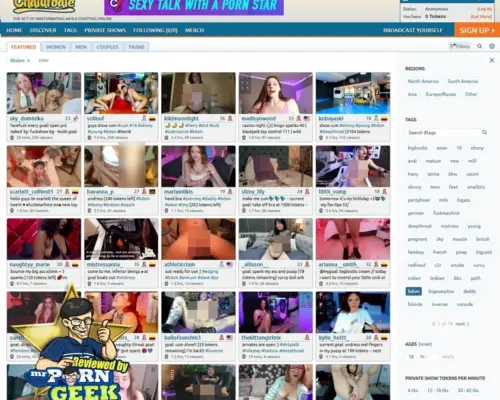Screen dimensions: 500x400
Task: Open FOLLOWING (0/0) page
Action: pyautogui.click(x=155, y=30)
